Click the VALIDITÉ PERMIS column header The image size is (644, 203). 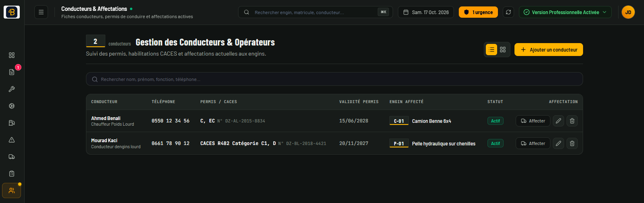[359, 102]
